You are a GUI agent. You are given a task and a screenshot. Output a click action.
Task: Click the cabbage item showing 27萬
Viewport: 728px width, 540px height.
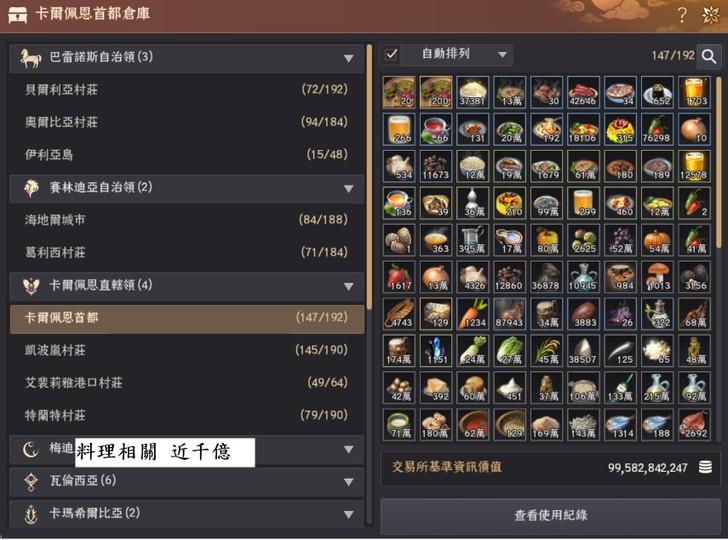509,351
